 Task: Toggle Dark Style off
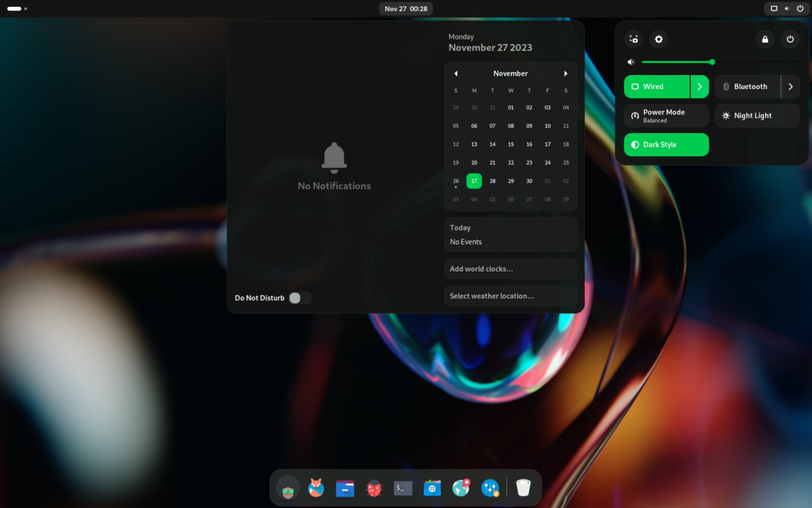[667, 145]
